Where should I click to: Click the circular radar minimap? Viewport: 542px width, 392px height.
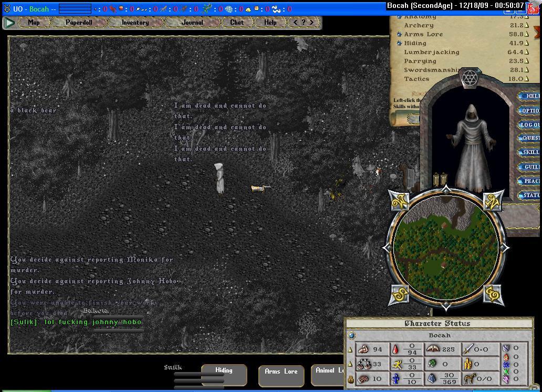(445, 248)
